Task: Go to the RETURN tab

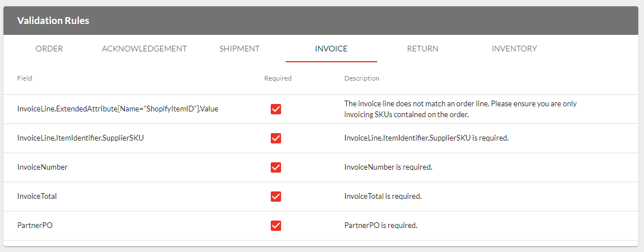Action: coord(422,49)
